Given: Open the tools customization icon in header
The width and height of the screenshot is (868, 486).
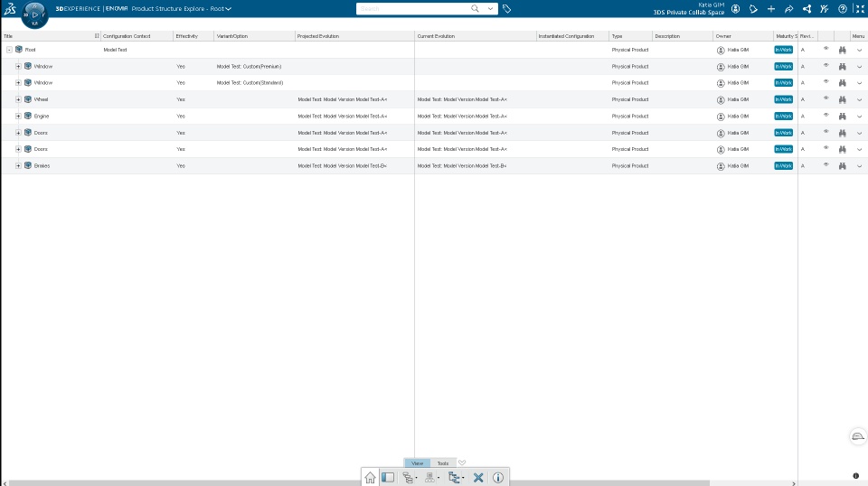Looking at the screenshot, I should [x=825, y=9].
